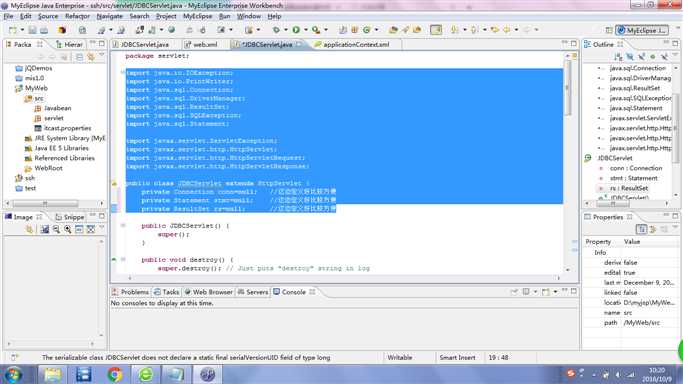Switch to the Hierarchy tab
Viewport: 683px width, 384px height.
point(69,44)
